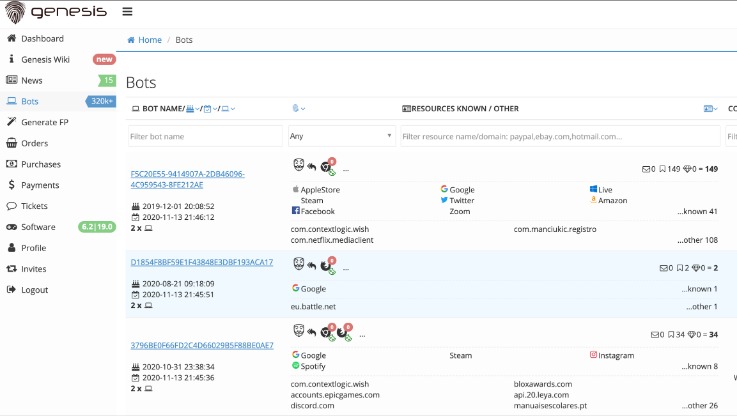Image resolution: width=737 pixels, height=416 pixels.
Task: Click the Genesis Wiki info icon
Action: click(11, 59)
